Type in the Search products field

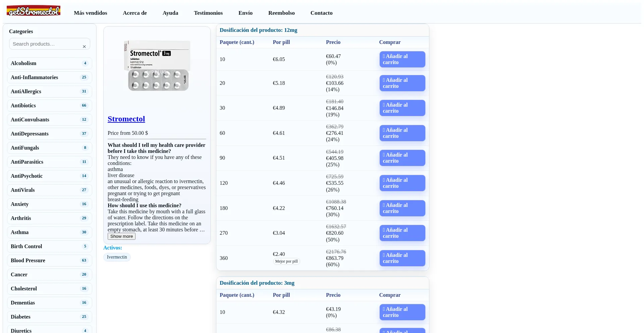45,44
